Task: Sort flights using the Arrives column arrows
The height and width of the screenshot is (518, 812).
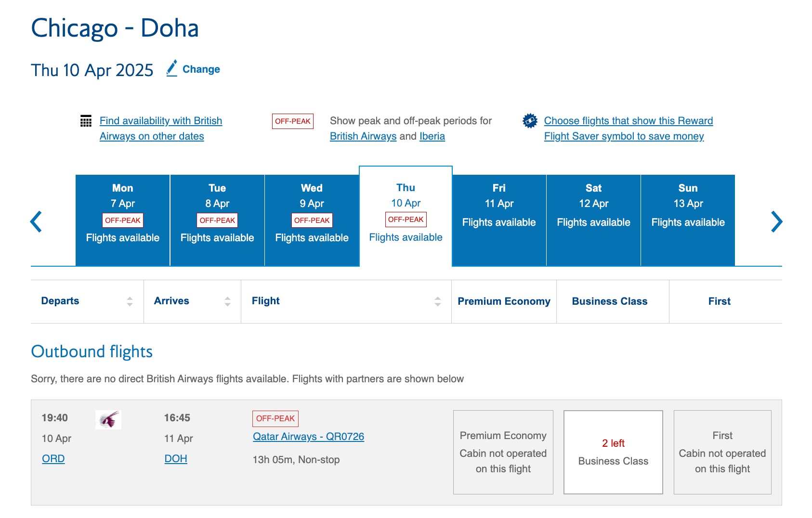Action: [x=226, y=301]
